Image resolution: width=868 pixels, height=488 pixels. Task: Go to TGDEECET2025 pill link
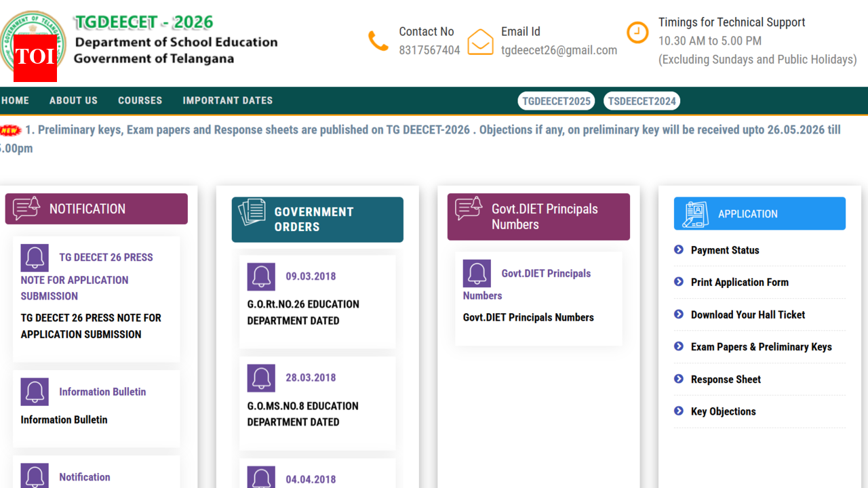(x=557, y=101)
